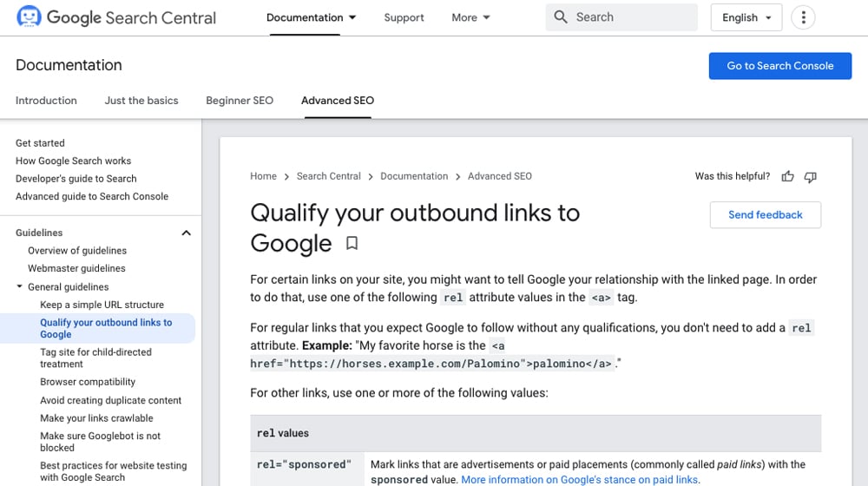868x486 pixels.
Task: Open Browser compatibility in sidebar
Action: coord(88,382)
